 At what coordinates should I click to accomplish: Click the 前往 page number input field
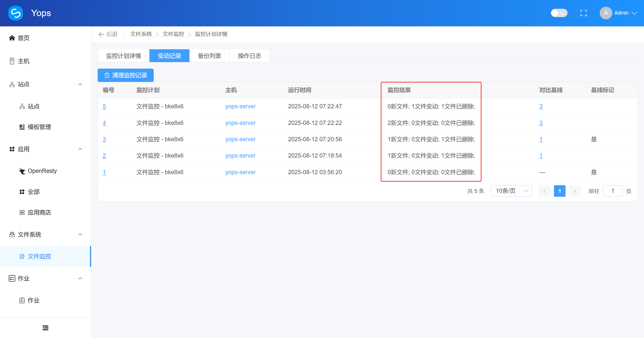tap(613, 191)
